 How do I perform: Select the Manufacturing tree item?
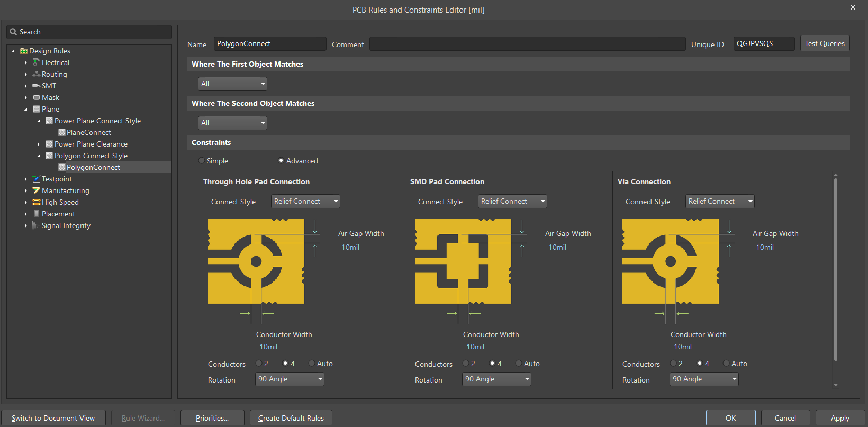click(x=66, y=190)
